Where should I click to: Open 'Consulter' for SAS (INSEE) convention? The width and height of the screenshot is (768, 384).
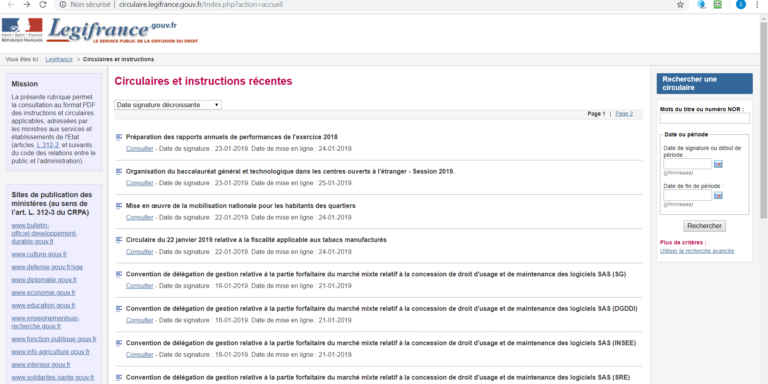pos(140,355)
